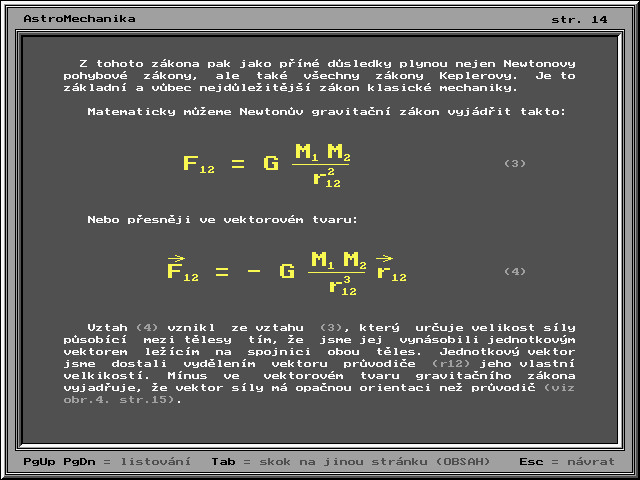Image resolution: width=640 pixels, height=480 pixels.
Task: Click the '(viz obr.4. str.15)' reference
Action: point(319,393)
